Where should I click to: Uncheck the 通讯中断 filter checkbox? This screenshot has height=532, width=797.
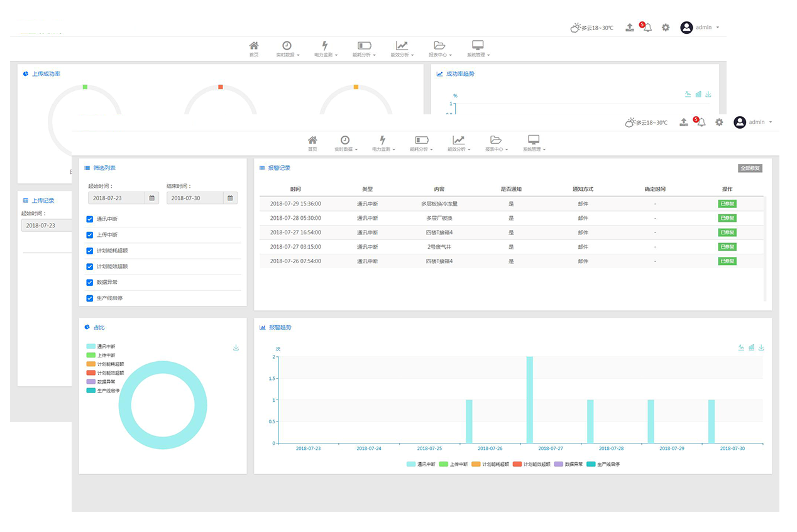pos(90,219)
